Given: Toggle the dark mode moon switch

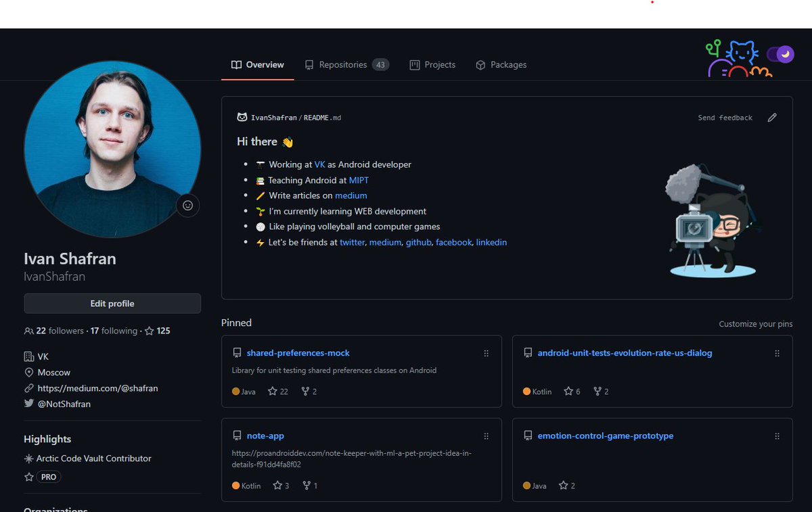Looking at the screenshot, I should tap(780, 55).
